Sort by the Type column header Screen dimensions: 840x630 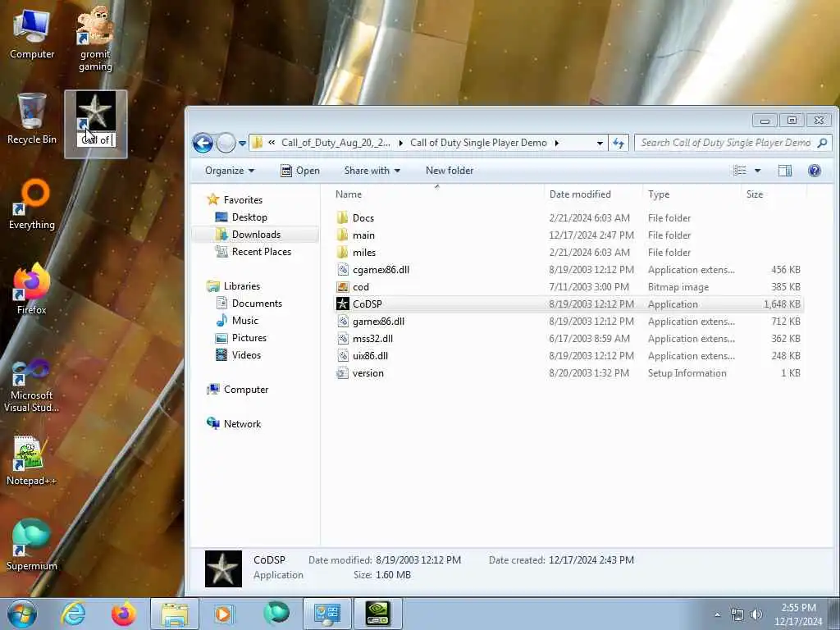692,194
